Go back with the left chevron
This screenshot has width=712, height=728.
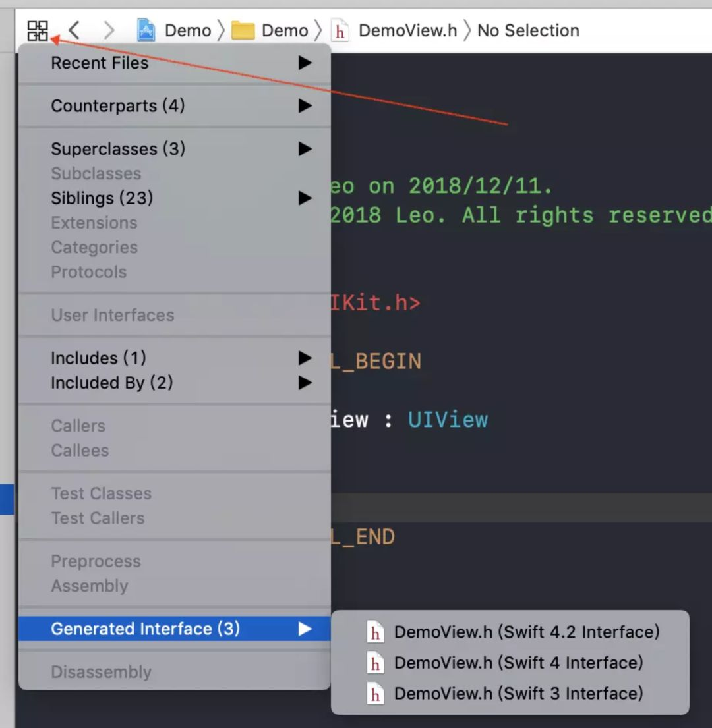74,30
